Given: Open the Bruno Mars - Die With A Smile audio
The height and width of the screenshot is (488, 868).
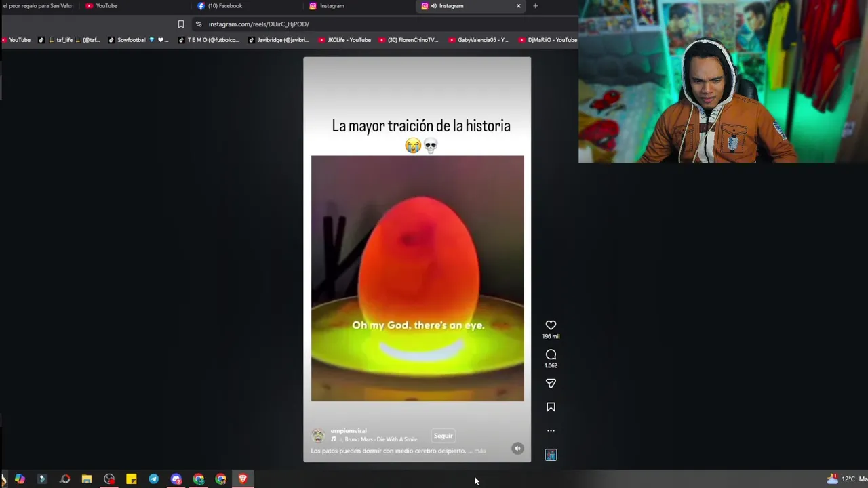Looking at the screenshot, I should coord(374,439).
